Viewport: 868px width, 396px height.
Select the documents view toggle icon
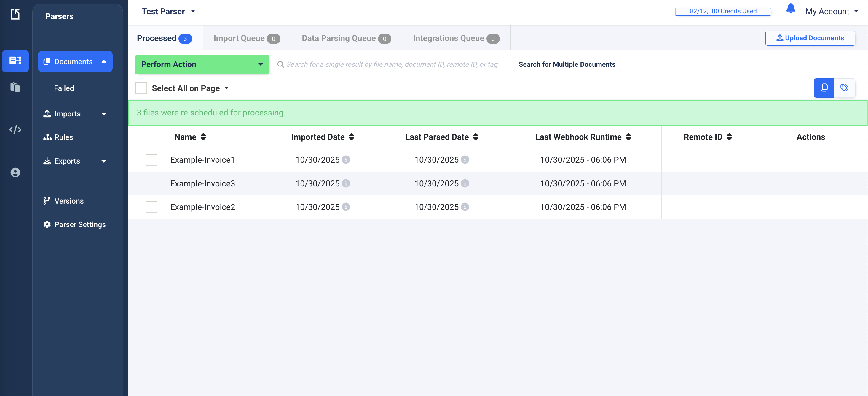pos(824,88)
